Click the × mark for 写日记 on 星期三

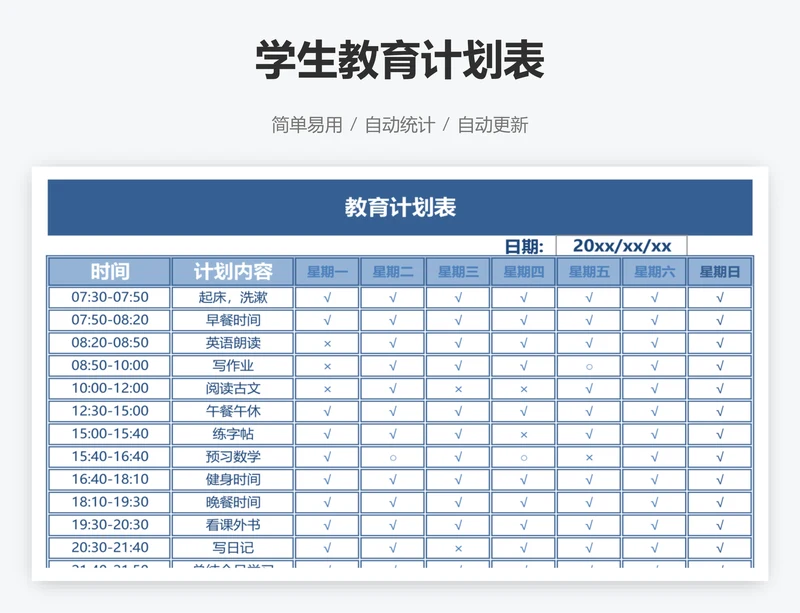(458, 549)
